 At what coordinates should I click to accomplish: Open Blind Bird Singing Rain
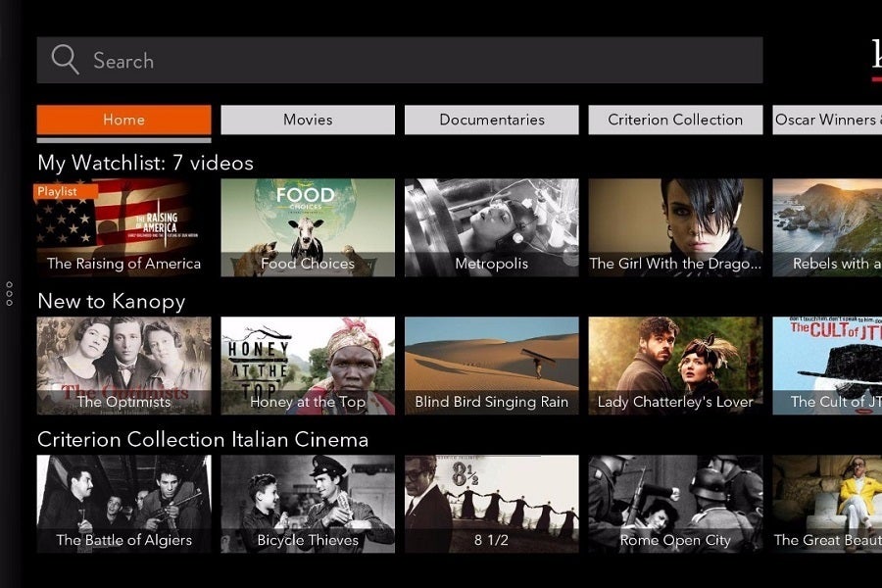pyautogui.click(x=492, y=366)
